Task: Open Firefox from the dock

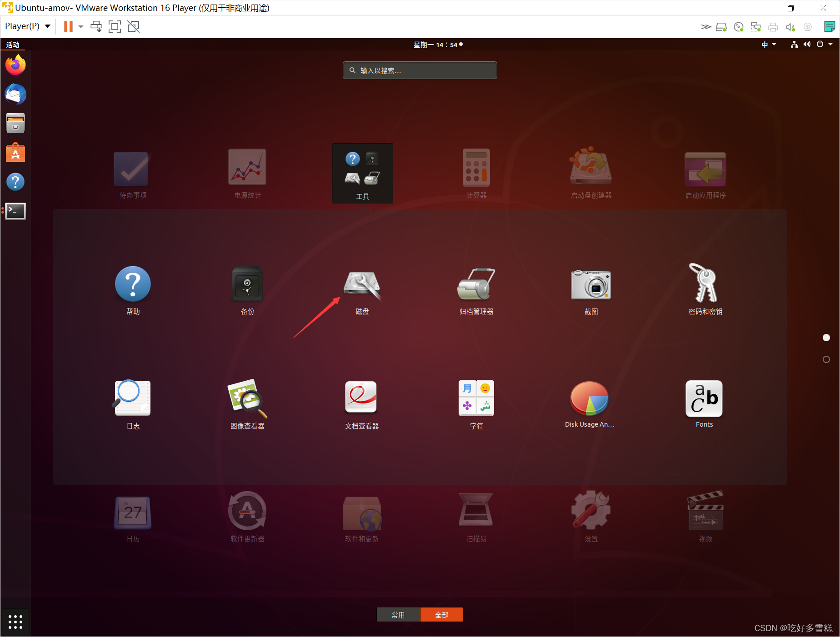Action: click(x=15, y=65)
